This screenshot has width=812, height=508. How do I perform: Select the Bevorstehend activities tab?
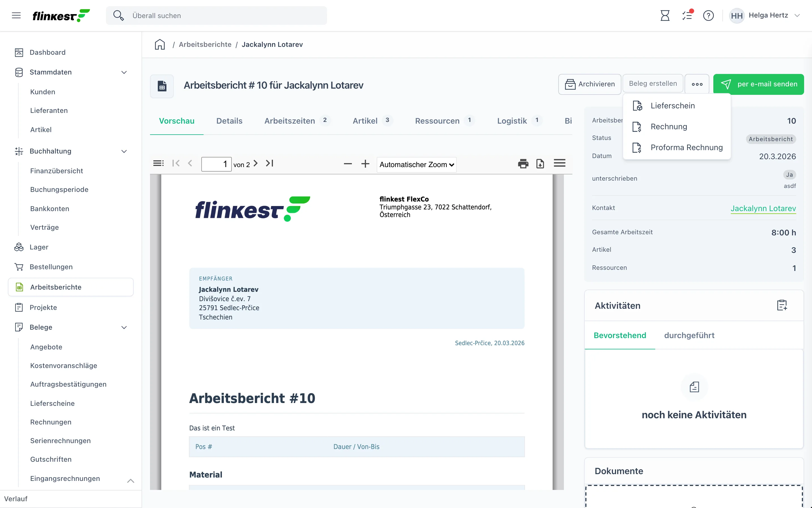click(x=619, y=335)
